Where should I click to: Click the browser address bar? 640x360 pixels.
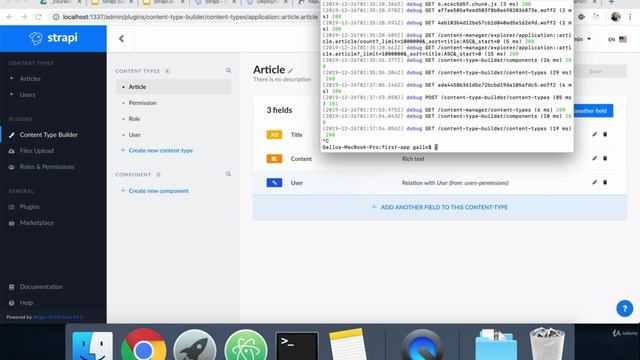[x=186, y=17]
